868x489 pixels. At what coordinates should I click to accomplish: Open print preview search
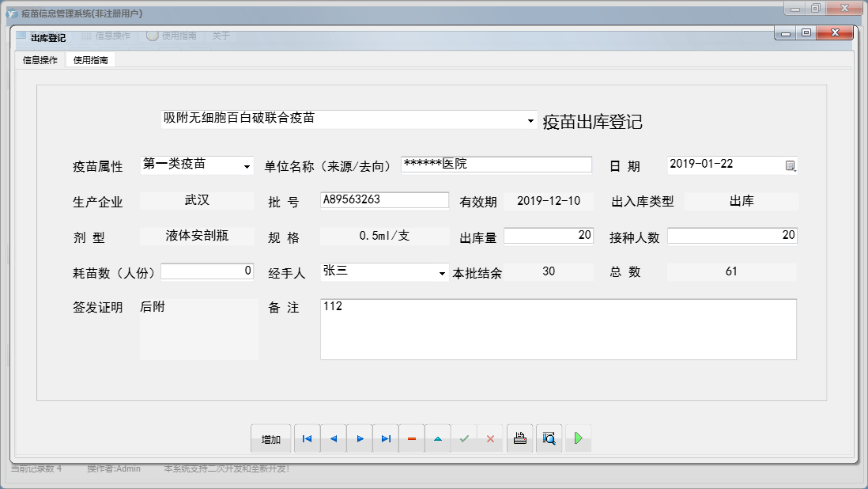pyautogui.click(x=549, y=438)
